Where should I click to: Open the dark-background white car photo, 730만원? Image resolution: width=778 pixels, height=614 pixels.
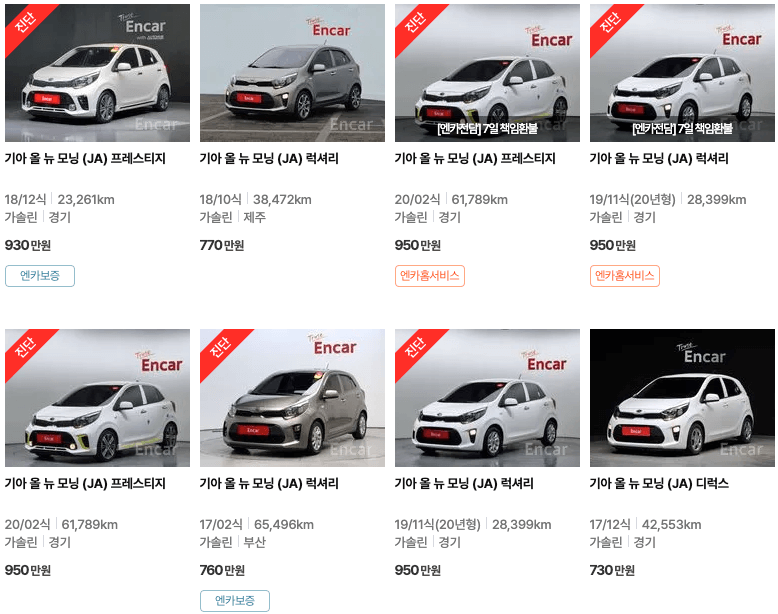pos(682,398)
